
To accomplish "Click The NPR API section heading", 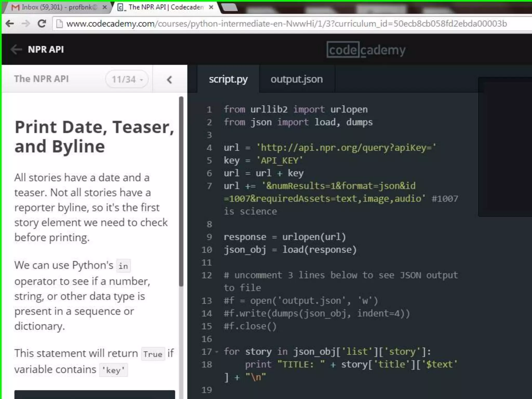I will click(x=42, y=79).
